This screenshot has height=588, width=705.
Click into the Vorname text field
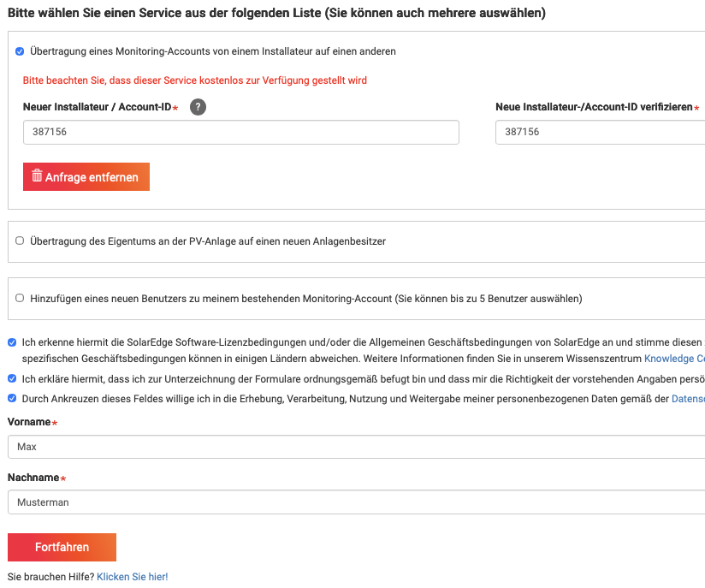click(355, 447)
